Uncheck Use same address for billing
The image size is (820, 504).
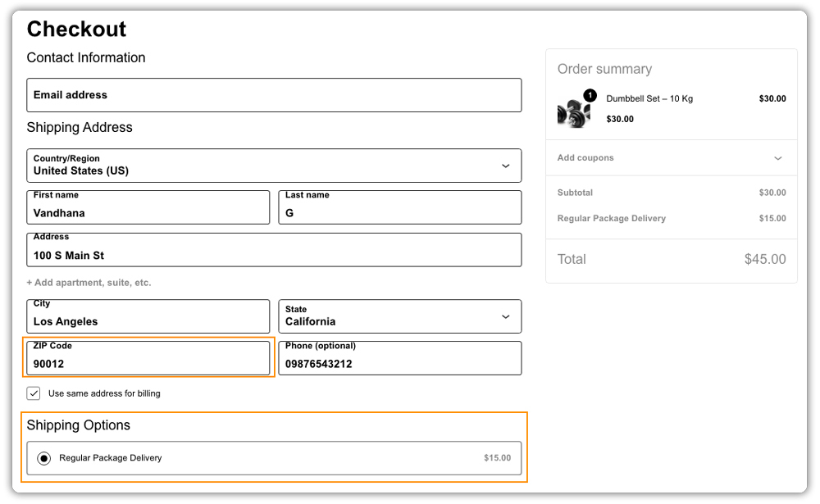(34, 393)
